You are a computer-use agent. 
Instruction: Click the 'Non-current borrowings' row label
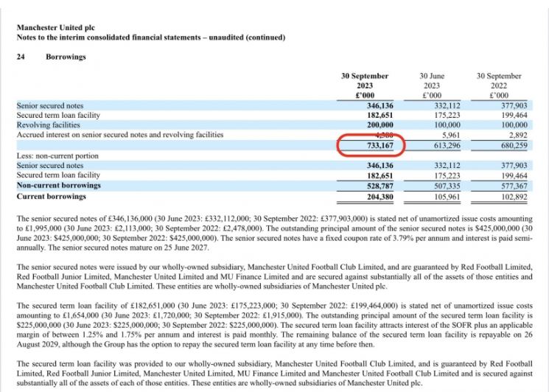(58, 186)
